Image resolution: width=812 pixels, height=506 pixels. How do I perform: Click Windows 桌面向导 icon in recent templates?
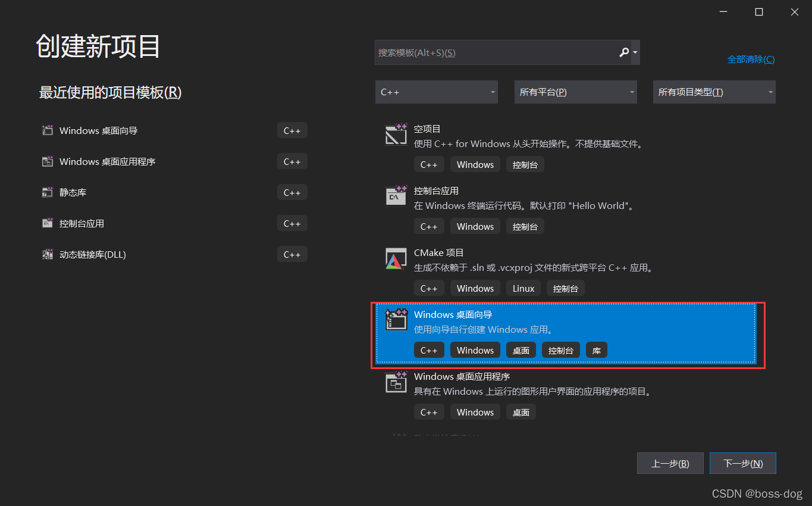click(48, 130)
